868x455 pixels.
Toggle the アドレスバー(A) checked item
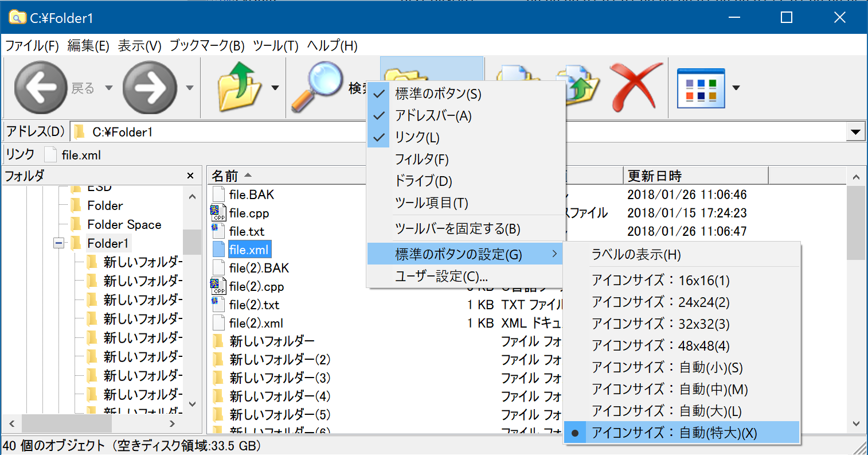pyautogui.click(x=433, y=116)
